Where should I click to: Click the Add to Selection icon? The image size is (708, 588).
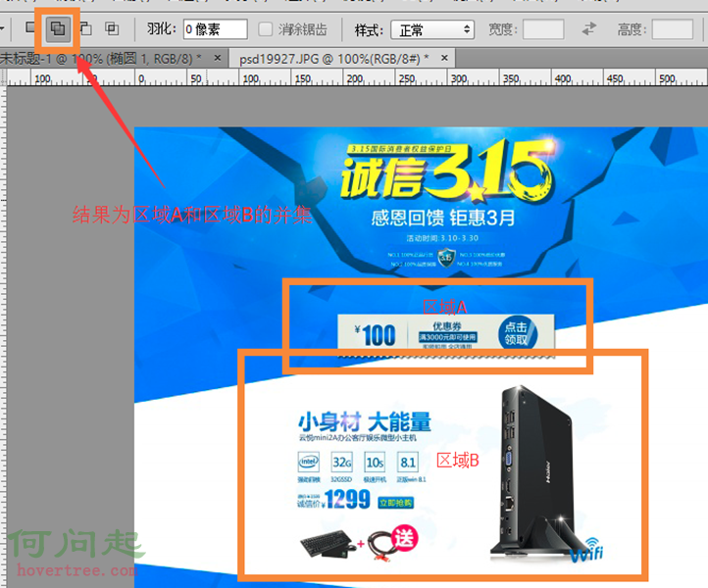coord(57,28)
